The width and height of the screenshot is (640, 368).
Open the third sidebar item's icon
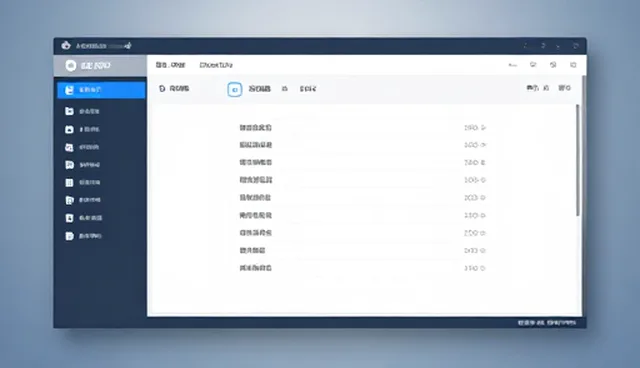tap(69, 129)
